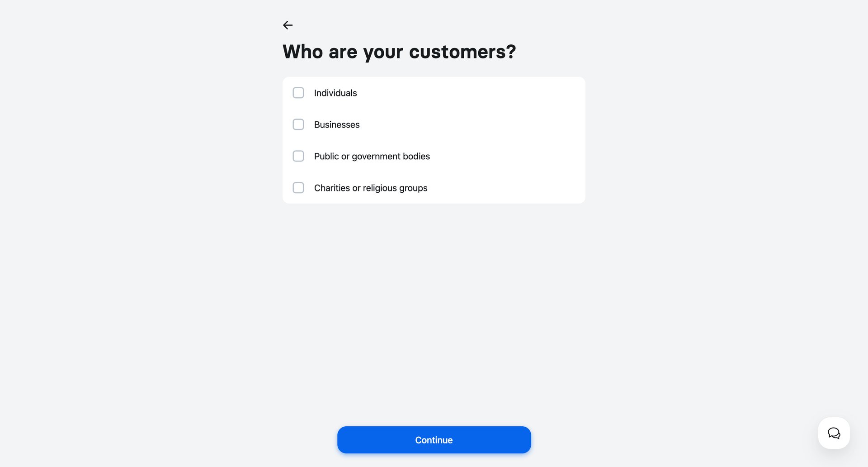Viewport: 868px width, 467px height.
Task: Check the Businesses checkbox
Action: click(298, 124)
